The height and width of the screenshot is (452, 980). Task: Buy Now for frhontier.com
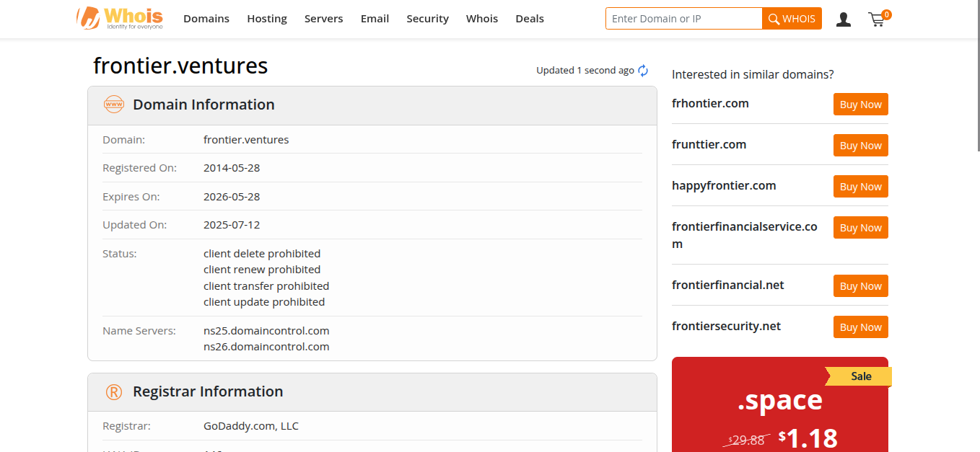tap(860, 105)
